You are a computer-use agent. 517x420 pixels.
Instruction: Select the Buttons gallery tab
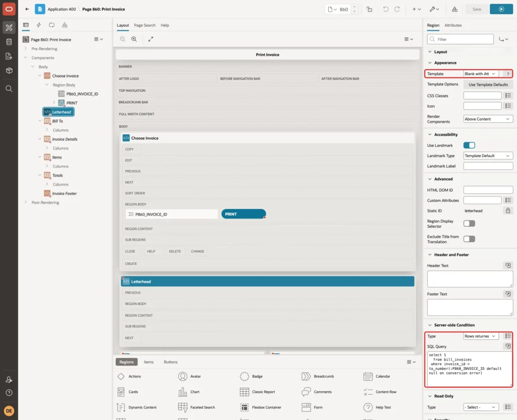point(171,362)
